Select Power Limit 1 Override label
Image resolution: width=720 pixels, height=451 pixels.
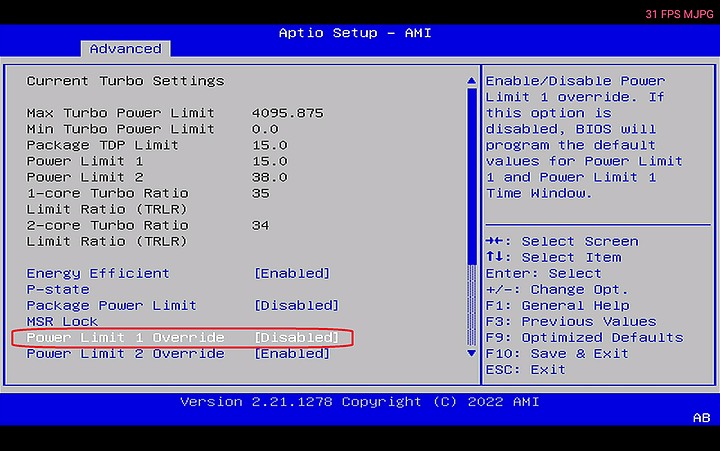point(125,338)
